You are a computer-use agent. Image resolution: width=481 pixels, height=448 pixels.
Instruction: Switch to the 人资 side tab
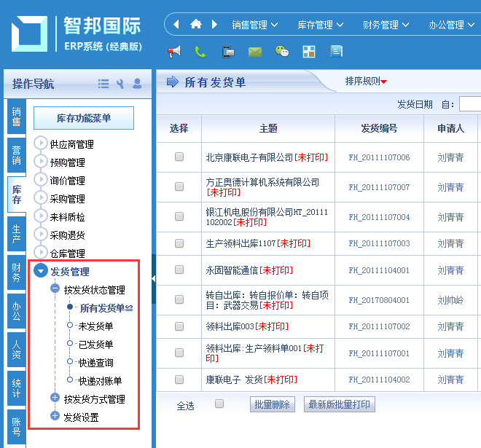click(x=16, y=350)
